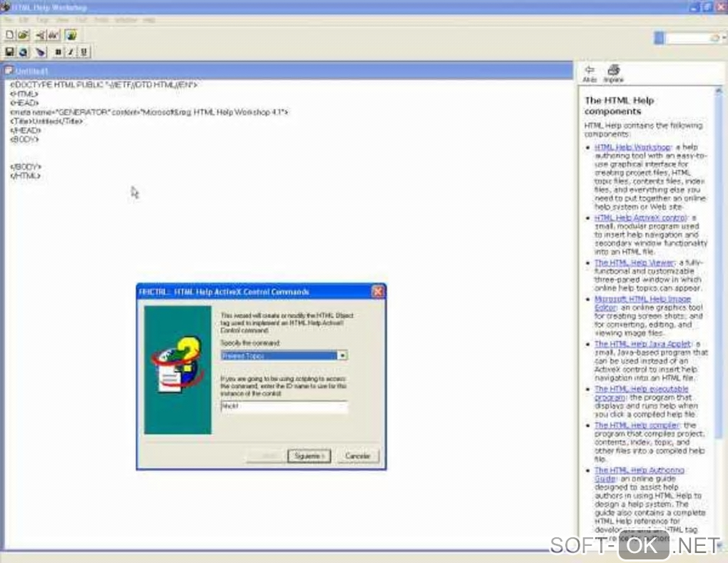The width and height of the screenshot is (728, 563).
Task: Click the Title Untitled line in editor
Action: (46, 121)
